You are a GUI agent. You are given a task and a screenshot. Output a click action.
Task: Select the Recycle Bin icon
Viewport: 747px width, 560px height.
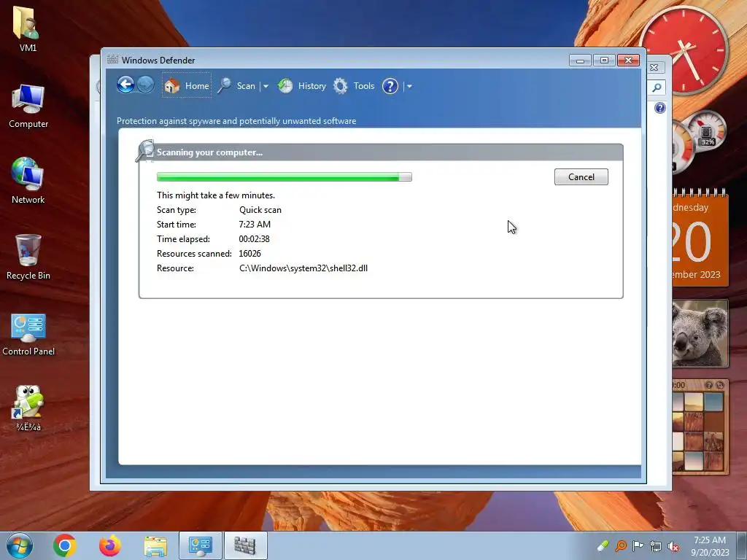(x=28, y=257)
